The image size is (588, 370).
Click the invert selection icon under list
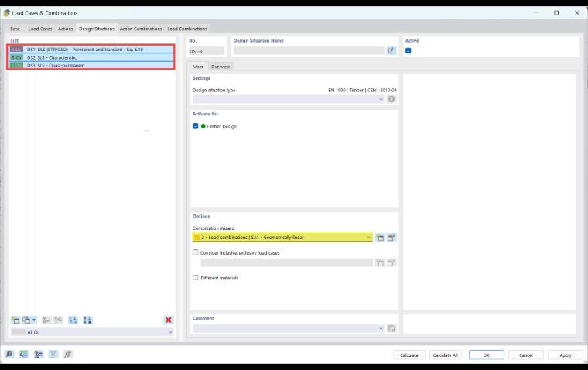[58, 320]
